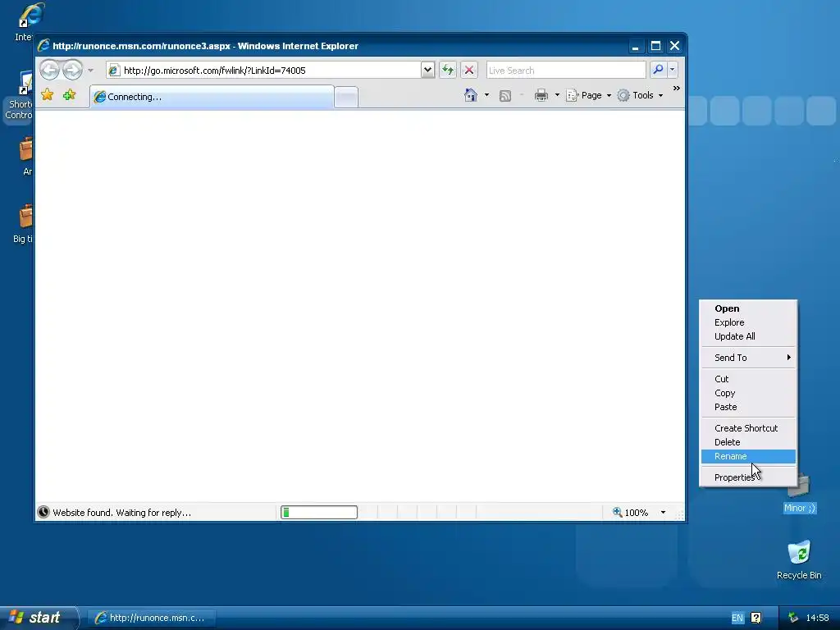Click the Home house icon

[470, 95]
